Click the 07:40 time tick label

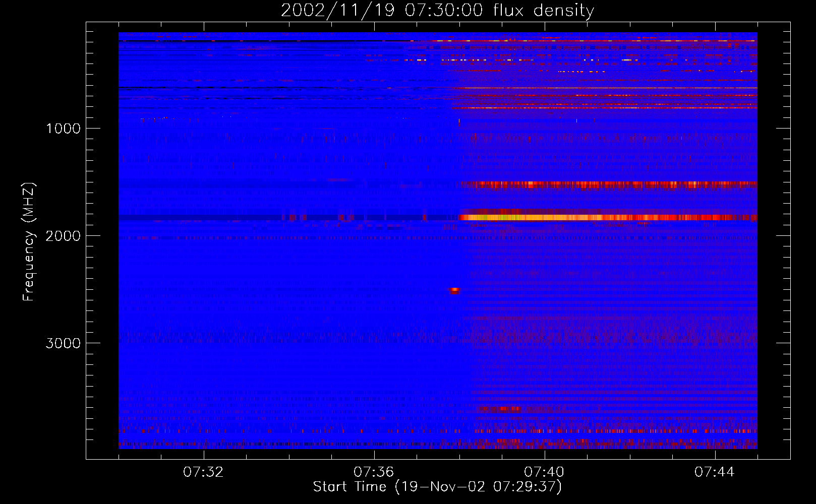tap(544, 472)
